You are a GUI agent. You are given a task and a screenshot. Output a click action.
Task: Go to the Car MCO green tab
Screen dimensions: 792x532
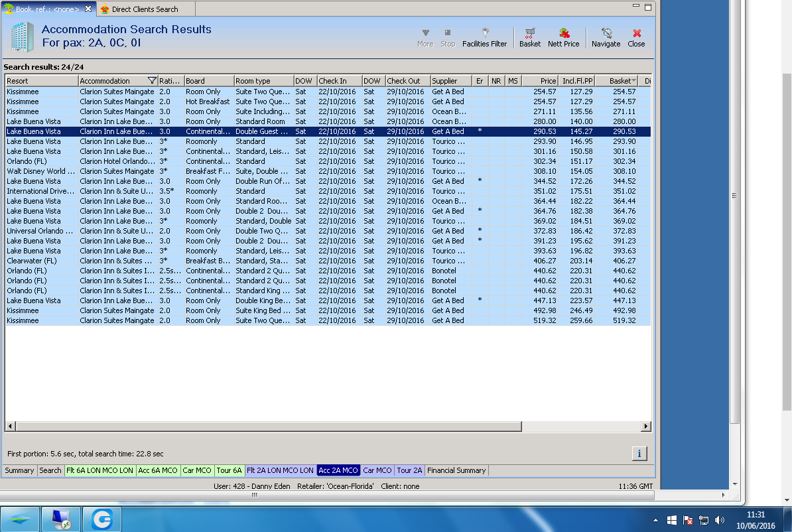[x=197, y=470]
